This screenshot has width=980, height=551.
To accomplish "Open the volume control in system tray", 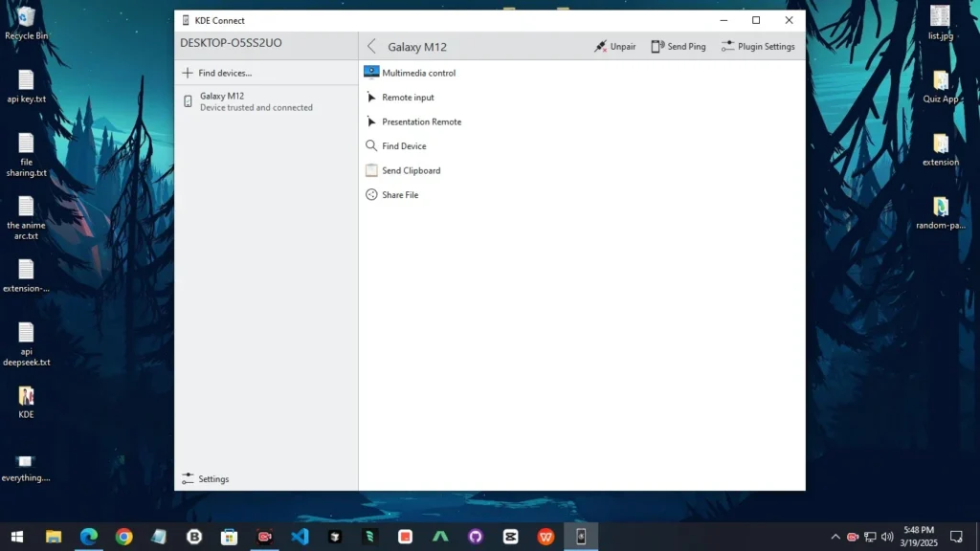I will click(x=887, y=537).
